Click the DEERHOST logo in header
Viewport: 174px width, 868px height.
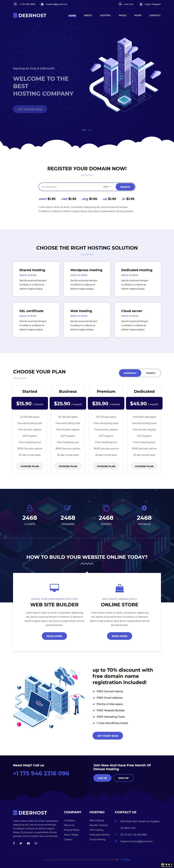(x=30, y=16)
